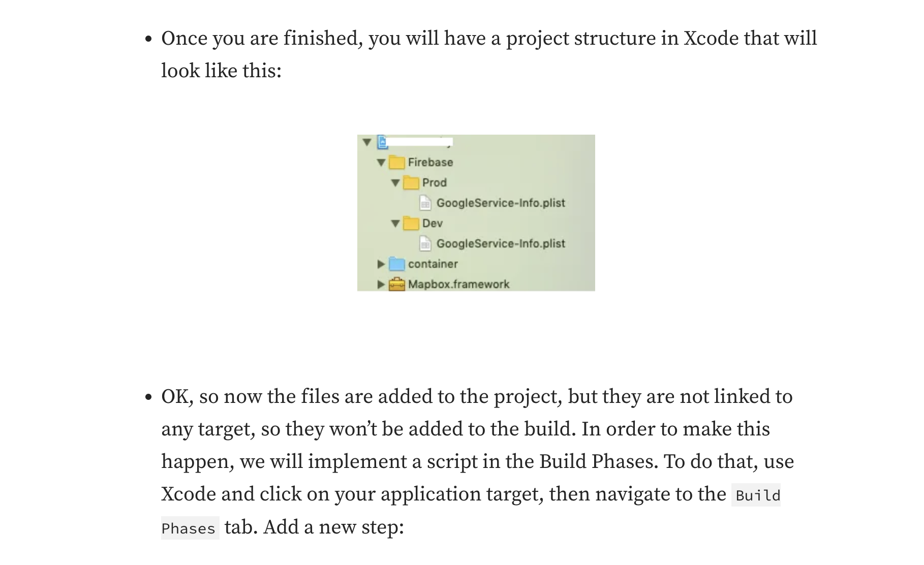Collapse the project root disclosure triangle
This screenshot has width=924, height=565.
coord(367,142)
